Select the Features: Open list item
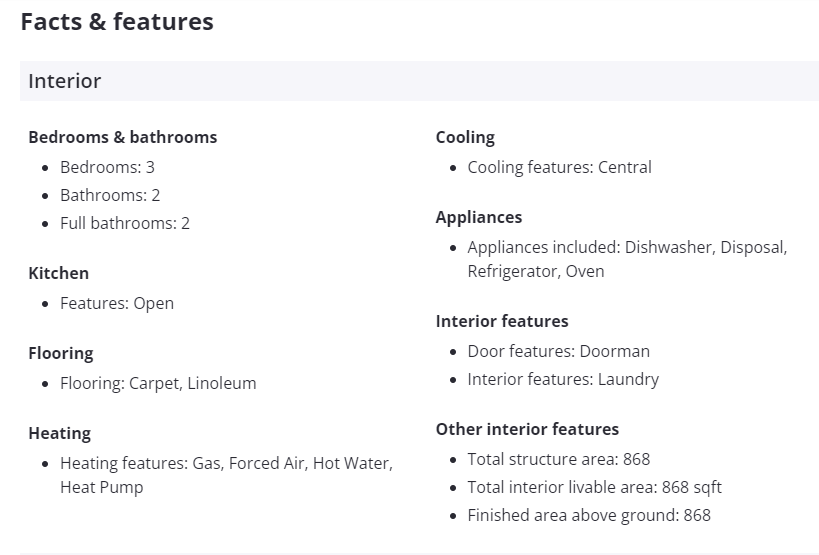The image size is (819, 555). [116, 303]
